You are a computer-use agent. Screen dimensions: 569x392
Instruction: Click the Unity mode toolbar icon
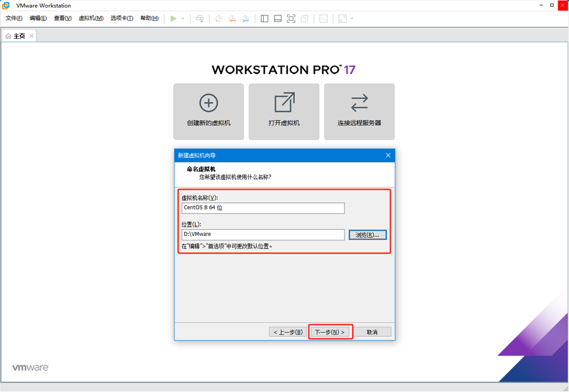pos(304,18)
